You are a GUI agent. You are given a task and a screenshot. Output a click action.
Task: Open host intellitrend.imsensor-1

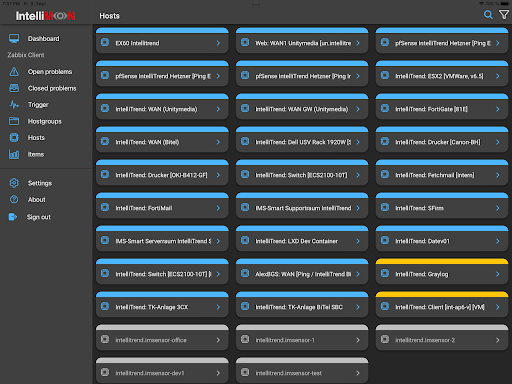(302, 338)
